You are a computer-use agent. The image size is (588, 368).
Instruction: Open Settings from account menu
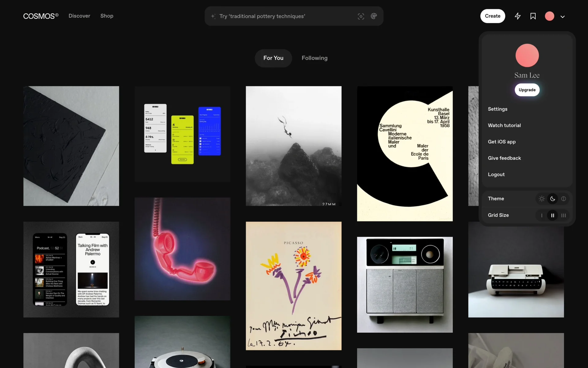point(497,109)
